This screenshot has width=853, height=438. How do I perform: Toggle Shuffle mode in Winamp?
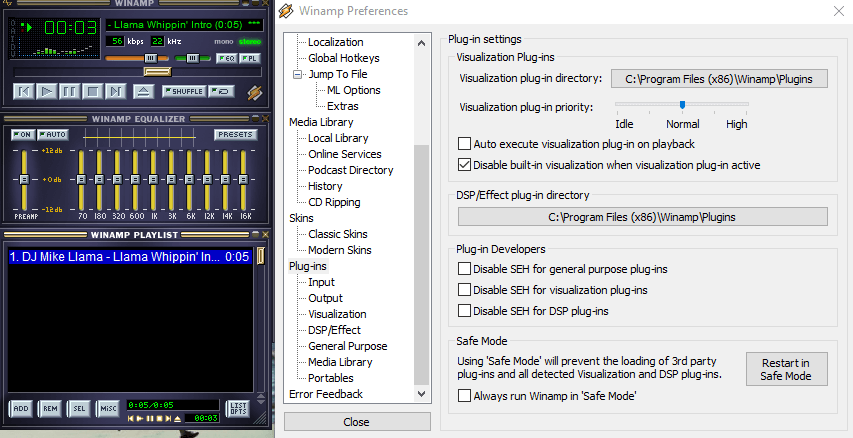(183, 92)
